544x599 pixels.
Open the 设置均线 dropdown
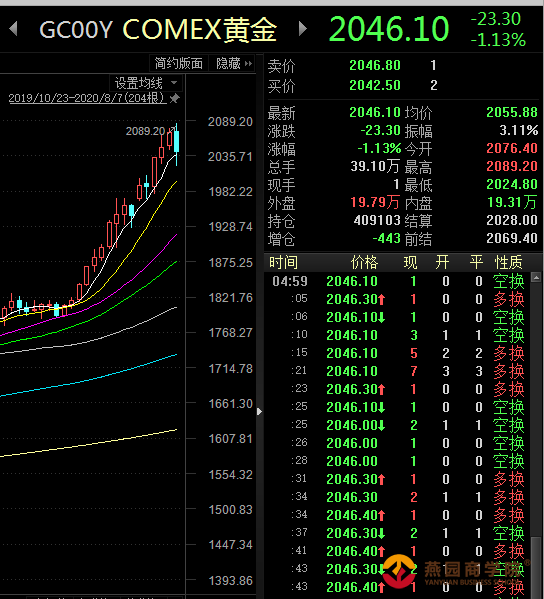point(146,83)
